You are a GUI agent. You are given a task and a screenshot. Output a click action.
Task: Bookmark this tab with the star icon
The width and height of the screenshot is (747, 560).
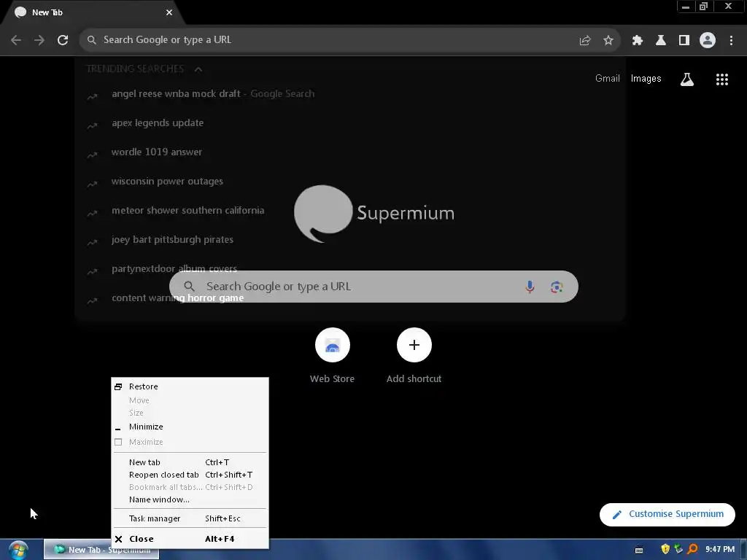608,41
